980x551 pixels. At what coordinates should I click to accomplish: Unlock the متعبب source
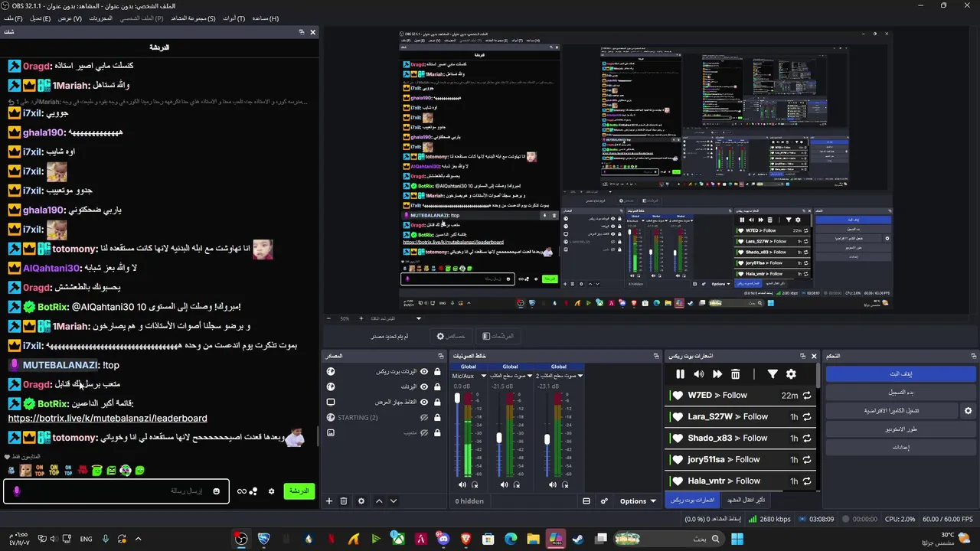point(437,432)
